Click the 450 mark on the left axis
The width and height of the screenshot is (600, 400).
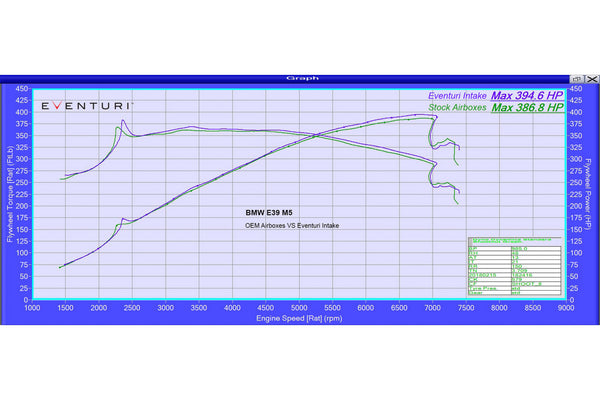(22, 89)
